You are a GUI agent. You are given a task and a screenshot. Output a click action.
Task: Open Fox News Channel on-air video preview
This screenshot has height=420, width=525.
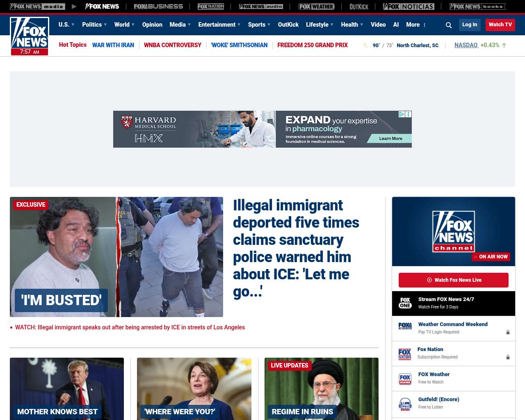(454, 231)
